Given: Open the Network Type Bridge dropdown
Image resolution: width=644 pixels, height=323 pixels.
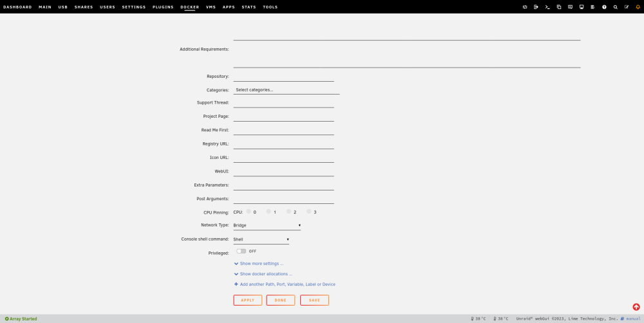Looking at the screenshot, I should (x=267, y=225).
